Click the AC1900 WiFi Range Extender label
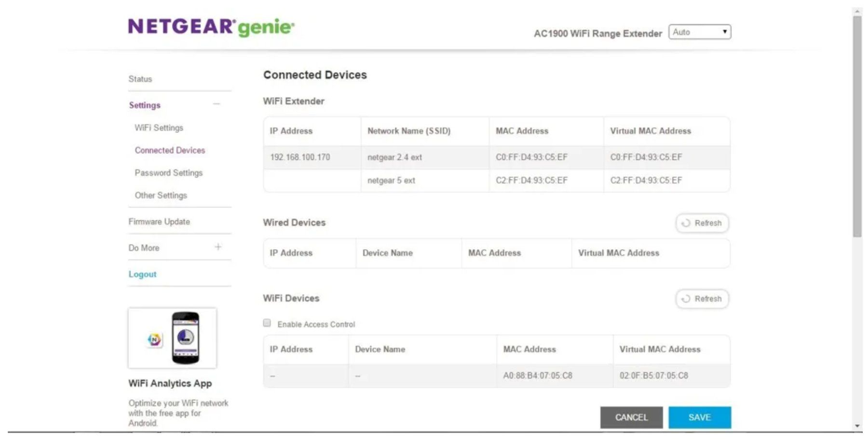 (598, 34)
